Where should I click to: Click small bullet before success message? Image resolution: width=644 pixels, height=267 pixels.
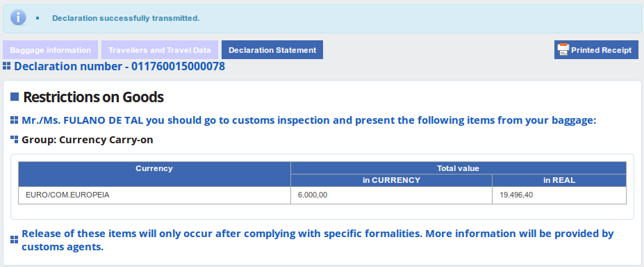(x=38, y=18)
